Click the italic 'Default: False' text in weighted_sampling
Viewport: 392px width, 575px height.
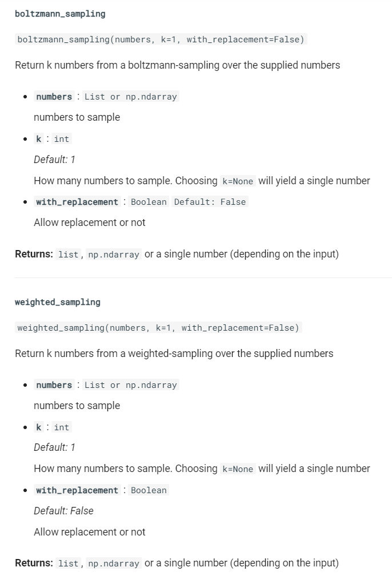(x=64, y=511)
